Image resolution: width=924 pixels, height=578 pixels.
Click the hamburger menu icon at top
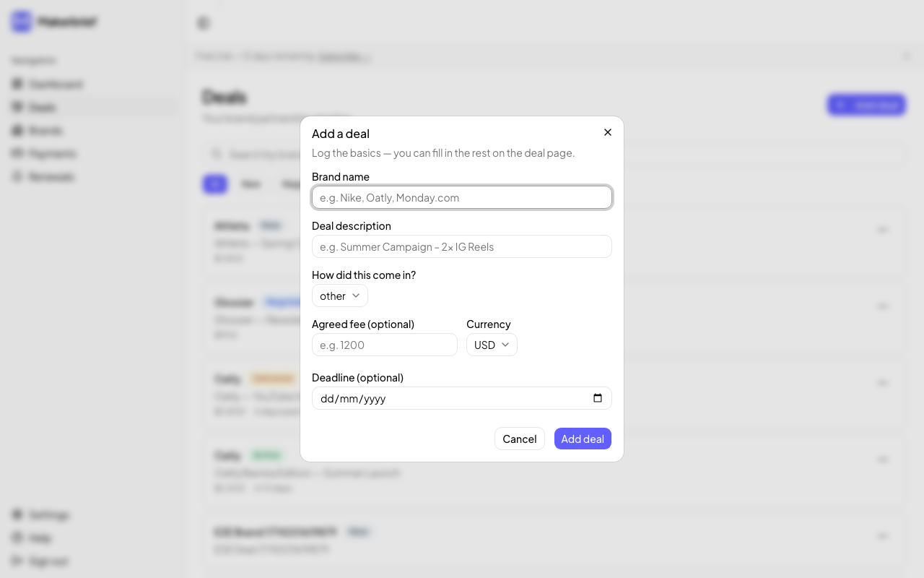[x=203, y=23]
